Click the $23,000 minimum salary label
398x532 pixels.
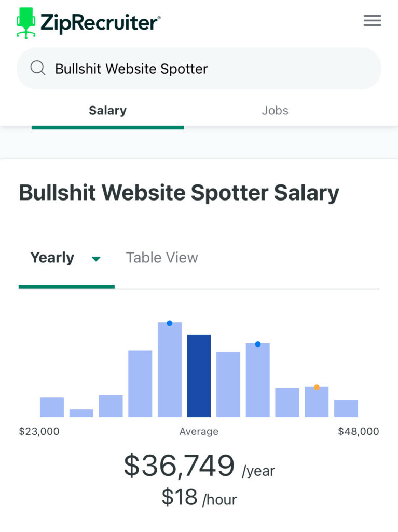click(39, 432)
